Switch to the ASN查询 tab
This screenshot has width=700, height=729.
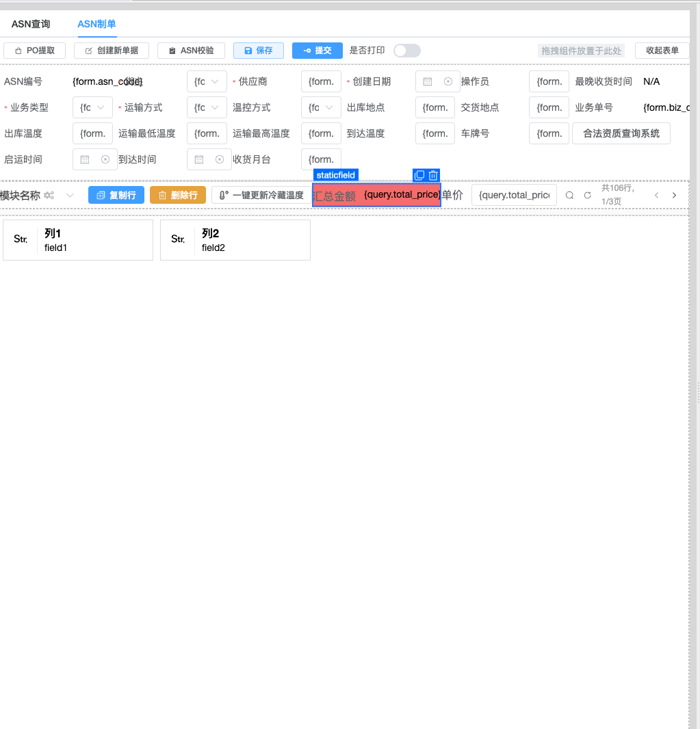[x=31, y=24]
